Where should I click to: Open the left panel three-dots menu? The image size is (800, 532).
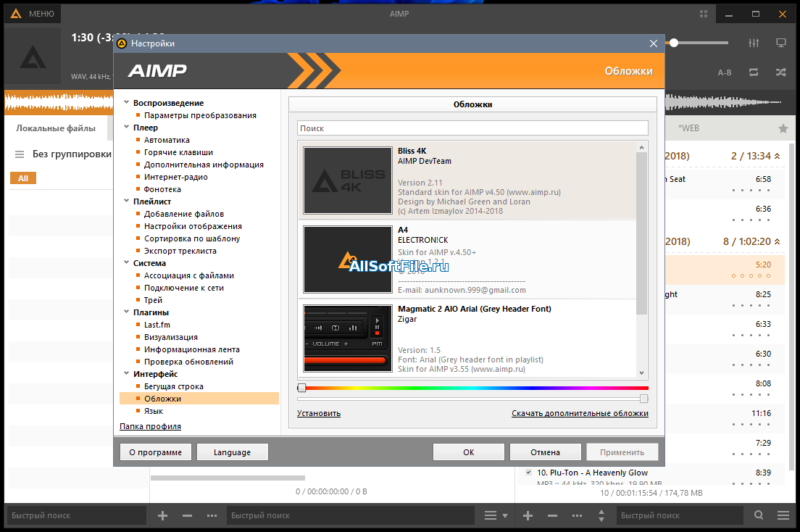212,515
